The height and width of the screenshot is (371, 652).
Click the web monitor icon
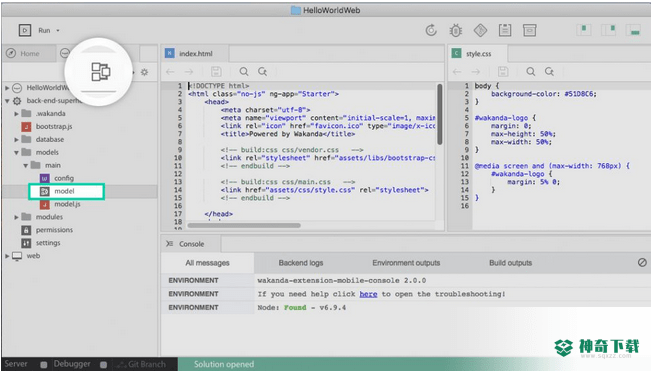click(x=17, y=256)
